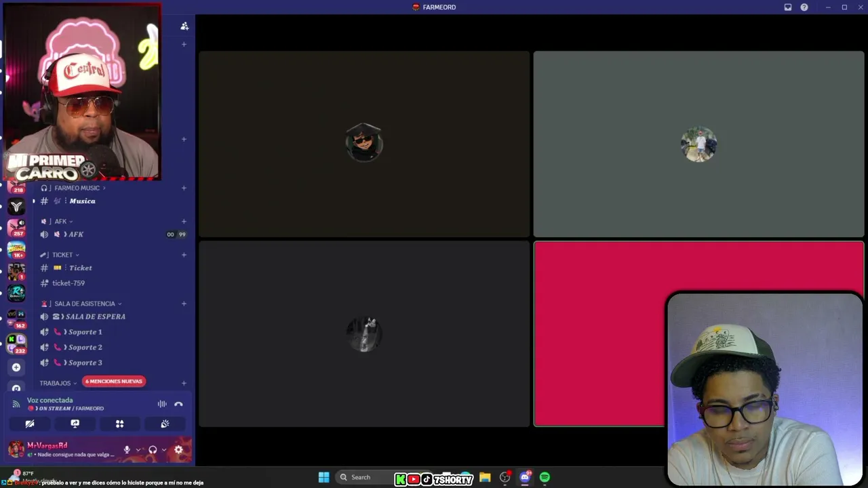Screen dimensions: 868x488
Task: Open microphone input options arrow
Action: click(138, 449)
